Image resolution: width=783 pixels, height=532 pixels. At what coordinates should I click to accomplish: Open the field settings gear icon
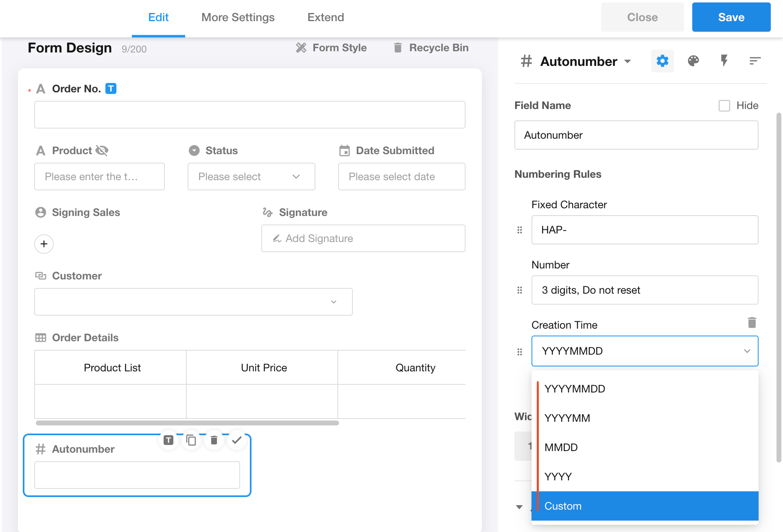tap(662, 61)
